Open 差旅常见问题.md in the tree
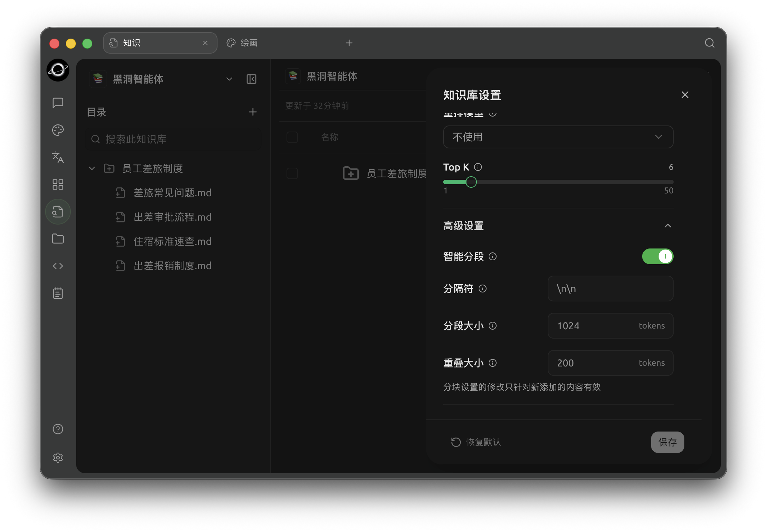767x532 pixels. 172,193
